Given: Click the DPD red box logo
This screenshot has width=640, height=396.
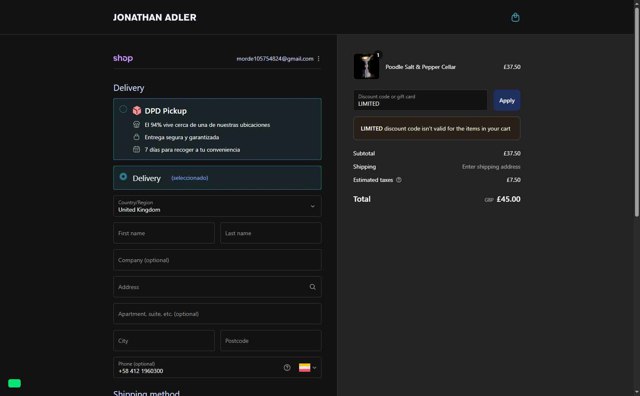Looking at the screenshot, I should tap(137, 111).
